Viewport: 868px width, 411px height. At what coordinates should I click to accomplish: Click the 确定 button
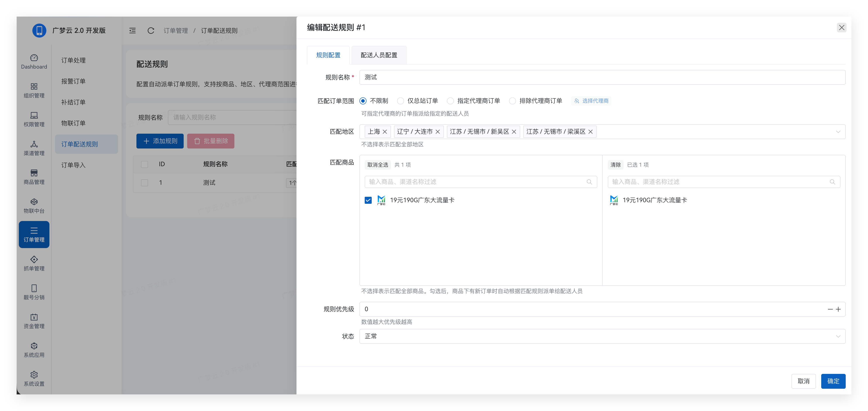point(833,381)
